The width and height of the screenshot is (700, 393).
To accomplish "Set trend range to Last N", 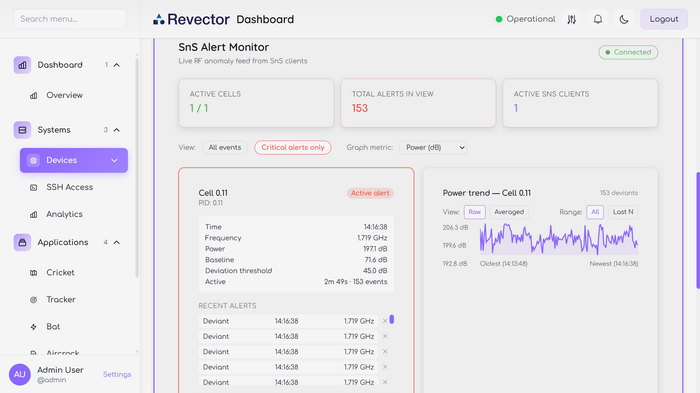I will point(623,212).
